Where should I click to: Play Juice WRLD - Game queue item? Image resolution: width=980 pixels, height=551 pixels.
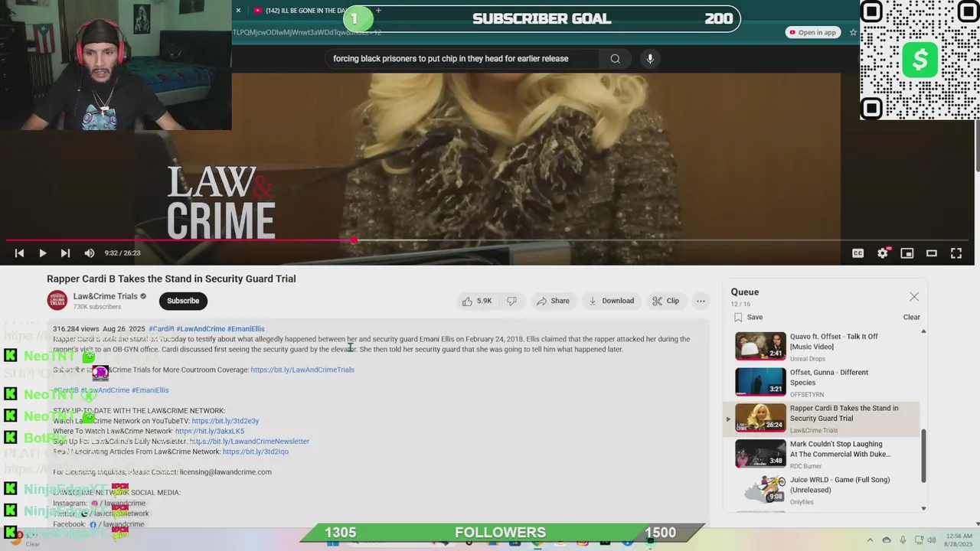tap(822, 490)
